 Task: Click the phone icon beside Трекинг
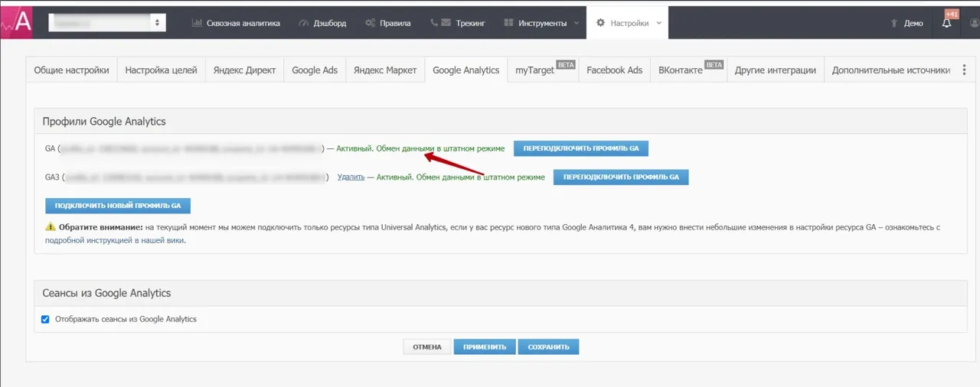(434, 23)
